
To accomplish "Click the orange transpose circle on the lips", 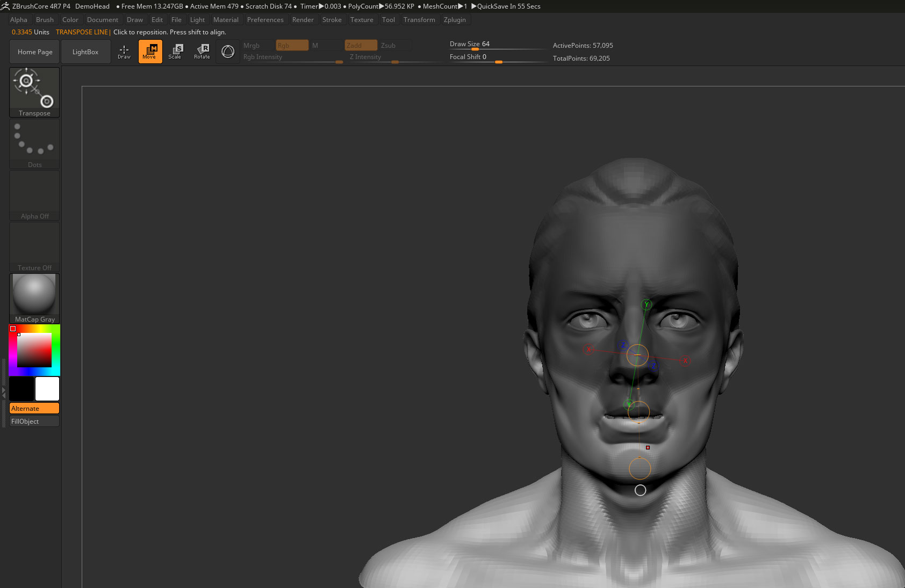I will [638, 411].
